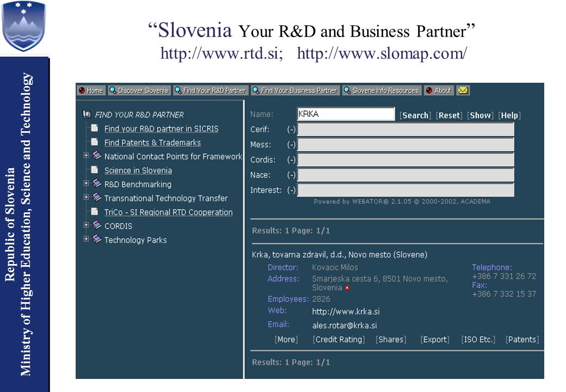Click the Interest input field
The width and height of the screenshot is (566, 392).
click(405, 190)
